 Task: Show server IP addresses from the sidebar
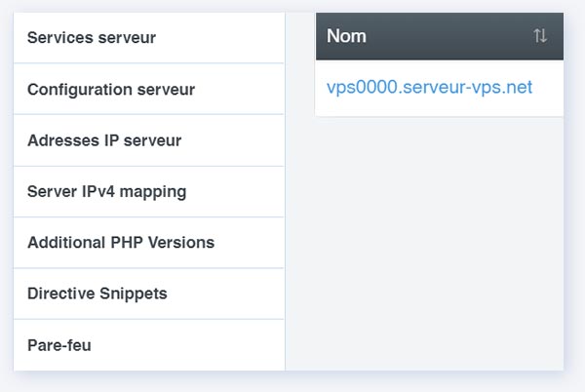pyautogui.click(x=104, y=140)
